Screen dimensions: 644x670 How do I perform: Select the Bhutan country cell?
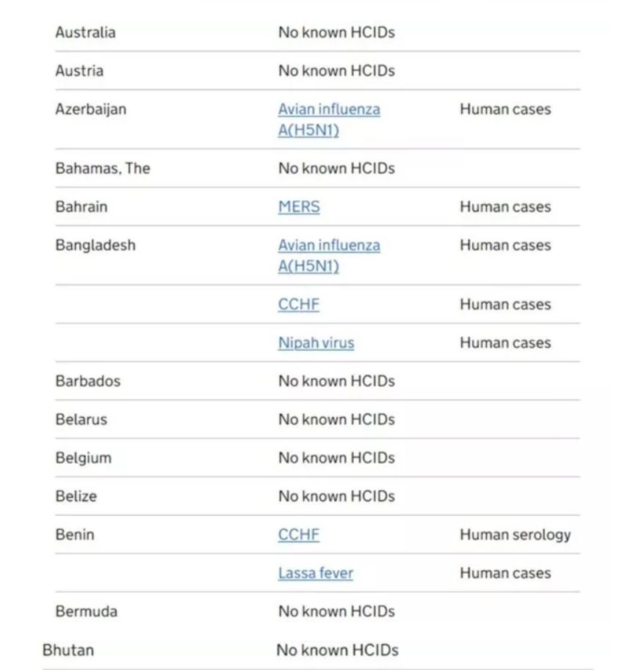coord(68,650)
